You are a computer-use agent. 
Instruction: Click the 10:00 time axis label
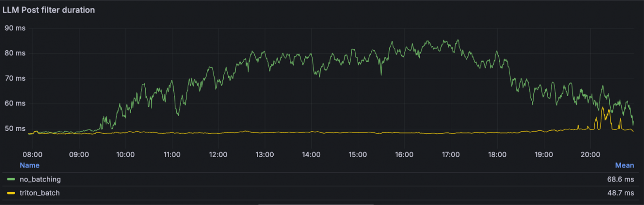125,155
